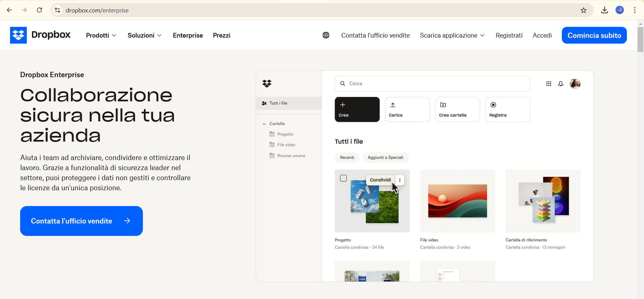Tick the checkbox on Progetto thumbnail
This screenshot has height=299, width=644.
(343, 178)
